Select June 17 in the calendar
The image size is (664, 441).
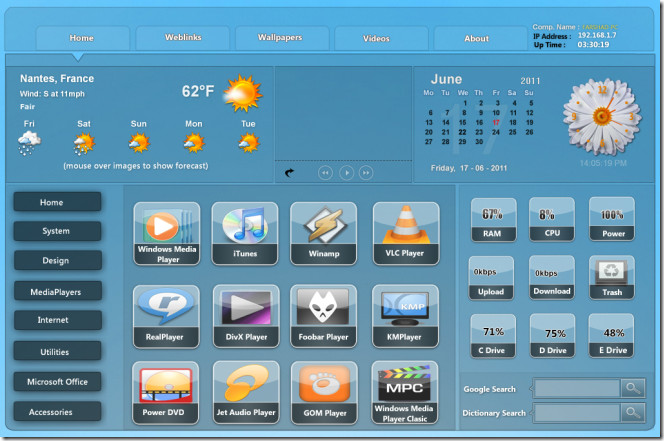496,122
